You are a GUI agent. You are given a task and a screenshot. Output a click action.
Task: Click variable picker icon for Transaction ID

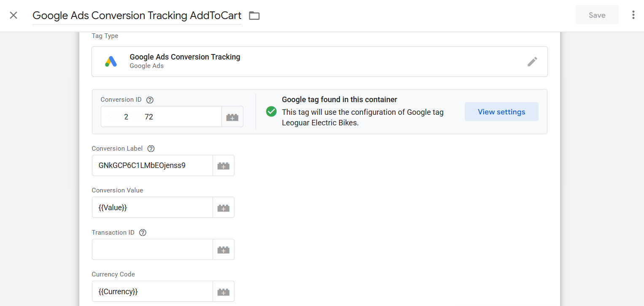point(224,250)
